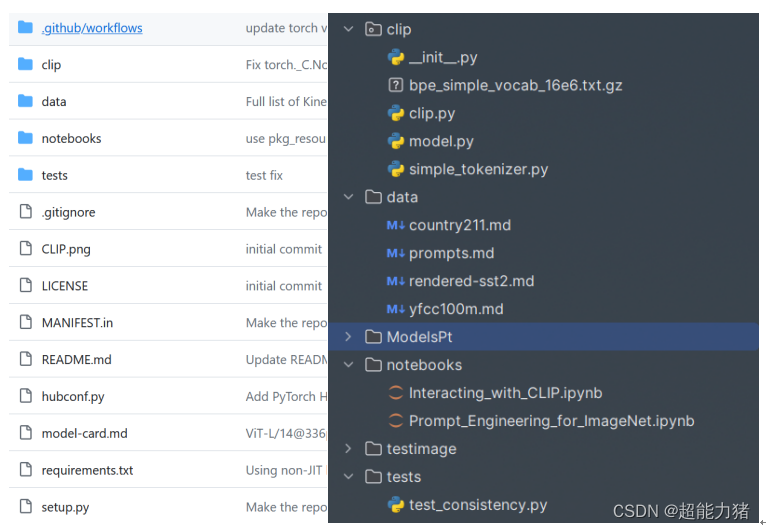
Task: Click Python icon beside test_consistency.py
Action: tap(396, 505)
